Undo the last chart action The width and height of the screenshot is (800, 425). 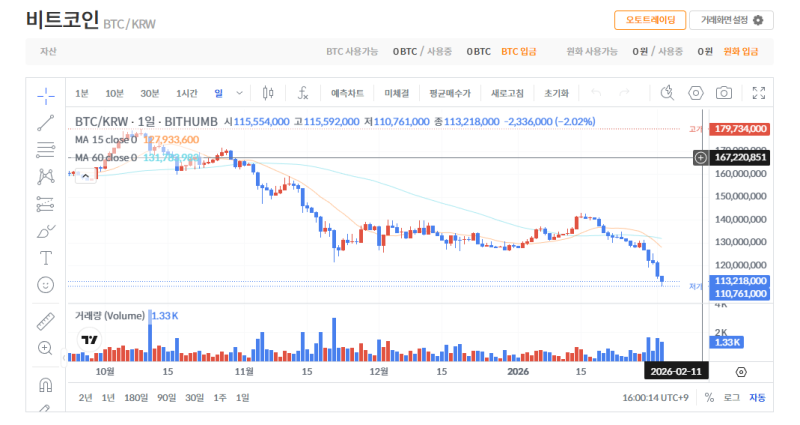596,93
